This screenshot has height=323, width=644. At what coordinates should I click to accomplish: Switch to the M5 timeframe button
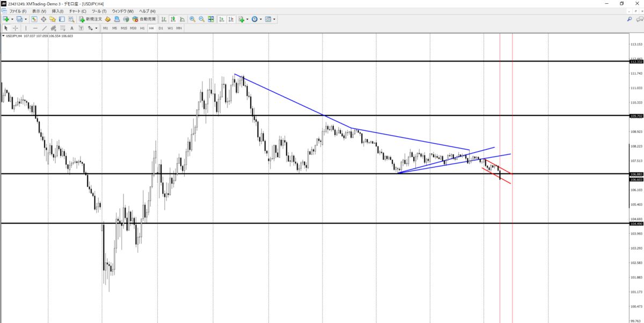tap(115, 28)
